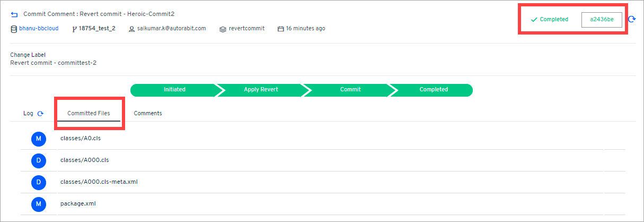Click the refresh icon next to commit hash
The width and height of the screenshot is (644, 222).
pos(632,20)
